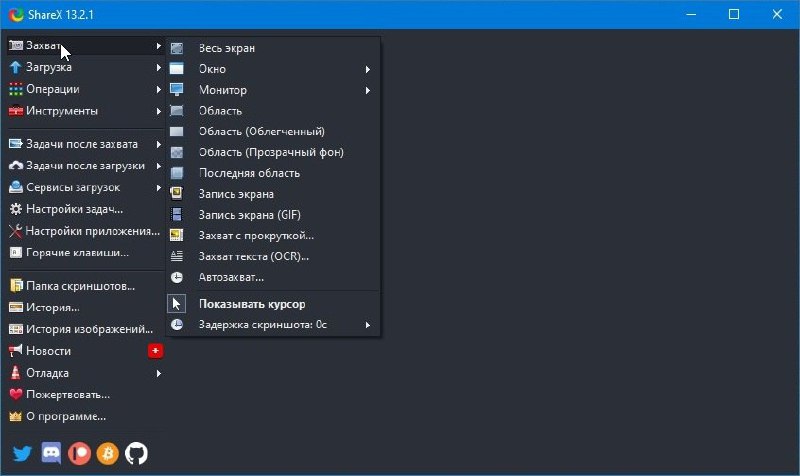Open the Сервисы загрузок menu
The height and width of the screenshot is (476, 800).
coord(85,188)
